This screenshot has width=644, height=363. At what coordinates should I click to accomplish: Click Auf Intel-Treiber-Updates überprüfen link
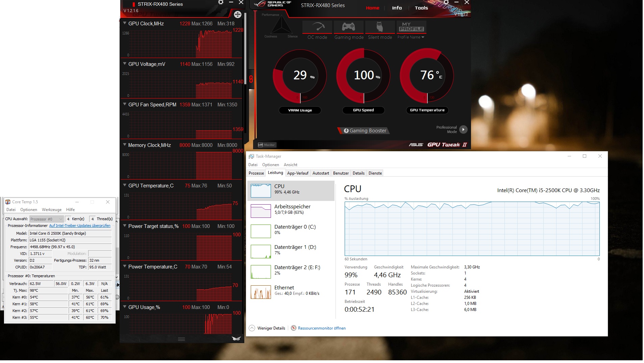(80, 226)
